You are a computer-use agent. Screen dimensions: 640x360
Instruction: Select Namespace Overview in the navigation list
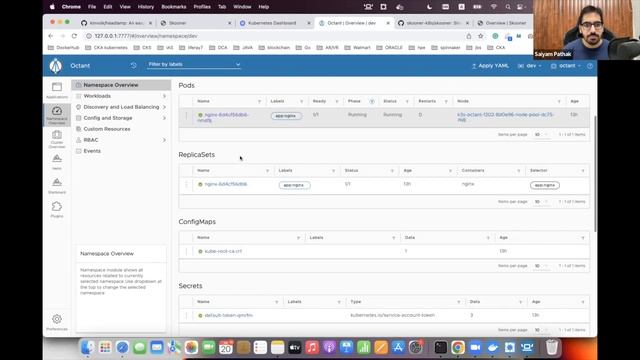(121, 85)
